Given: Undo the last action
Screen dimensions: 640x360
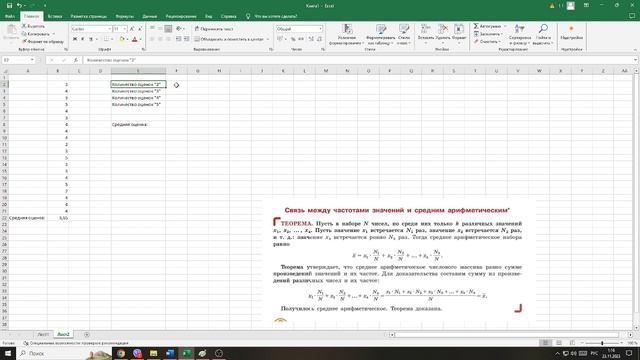Looking at the screenshot, I should click(x=19, y=6).
